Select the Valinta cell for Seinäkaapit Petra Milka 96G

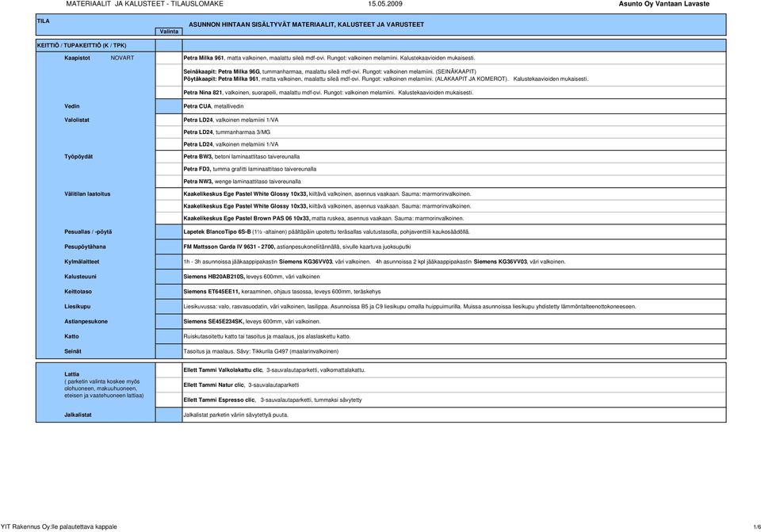pos(169,75)
